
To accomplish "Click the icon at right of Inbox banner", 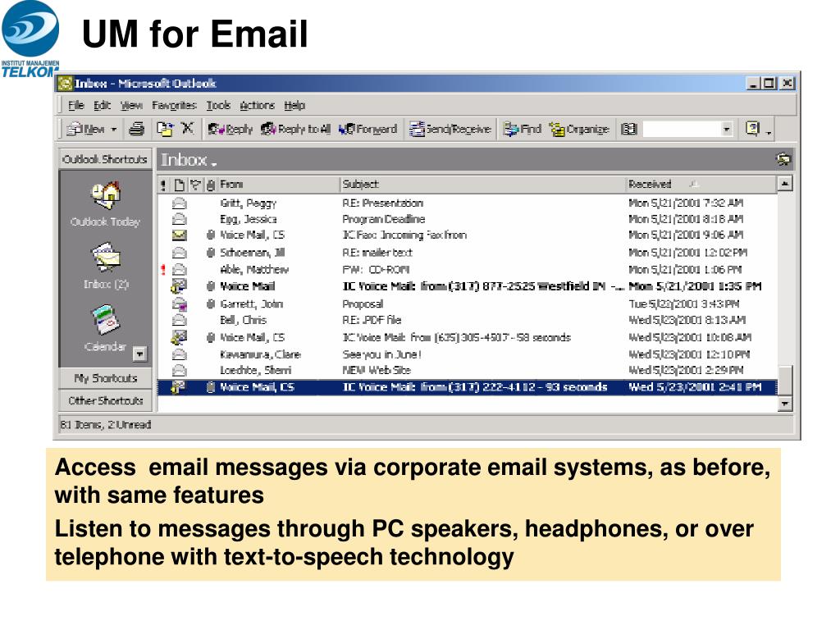I will [x=783, y=159].
